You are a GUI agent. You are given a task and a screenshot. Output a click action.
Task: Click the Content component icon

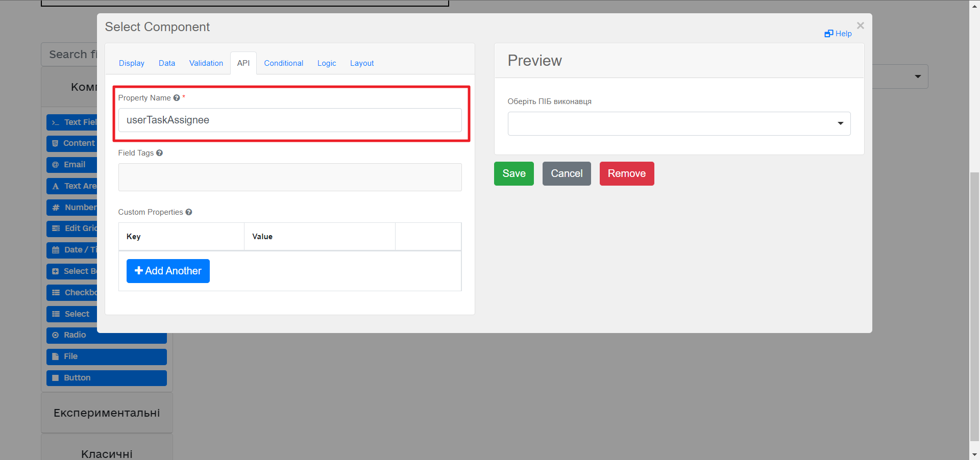(55, 143)
